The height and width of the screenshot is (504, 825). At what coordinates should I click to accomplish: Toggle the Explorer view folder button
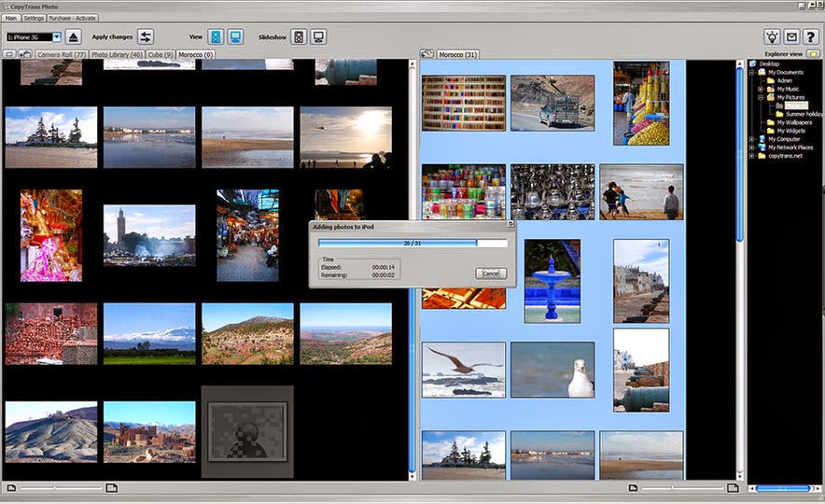point(814,54)
